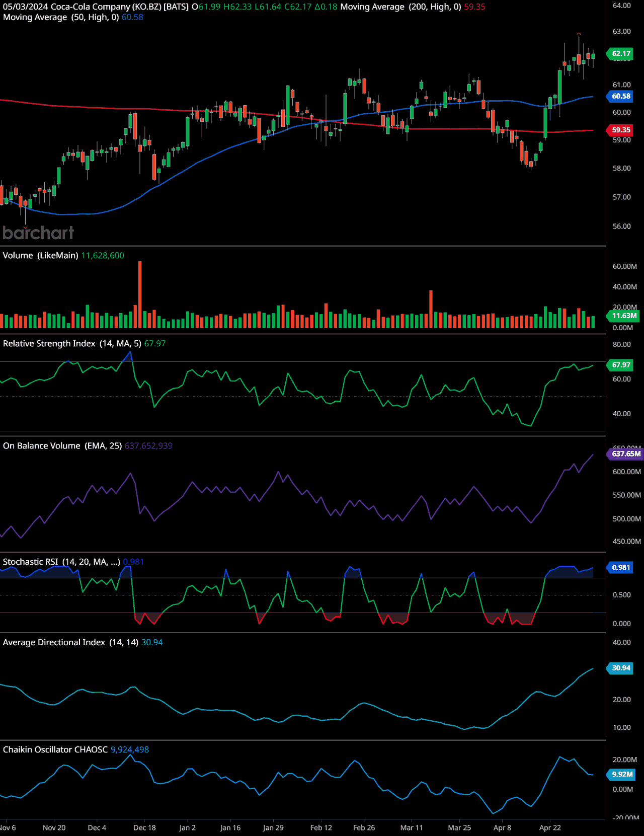This screenshot has width=644, height=836.
Task: Click the Stochastic RSI indicator label
Action: pos(61,562)
